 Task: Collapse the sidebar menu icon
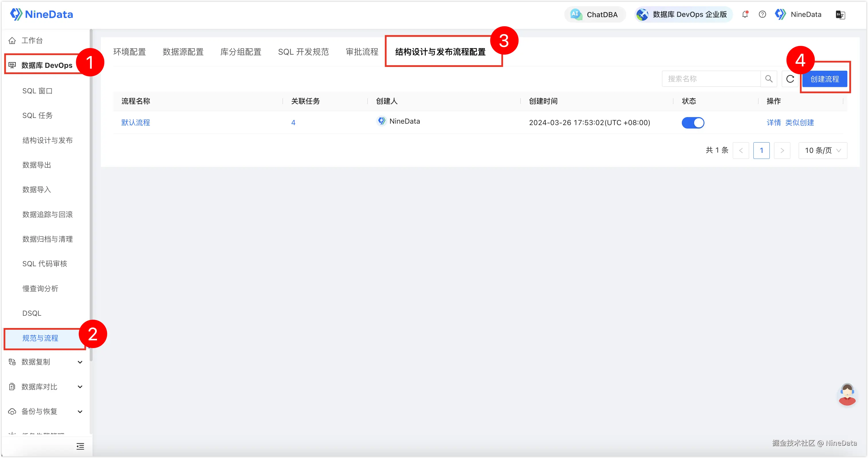pos(80,447)
